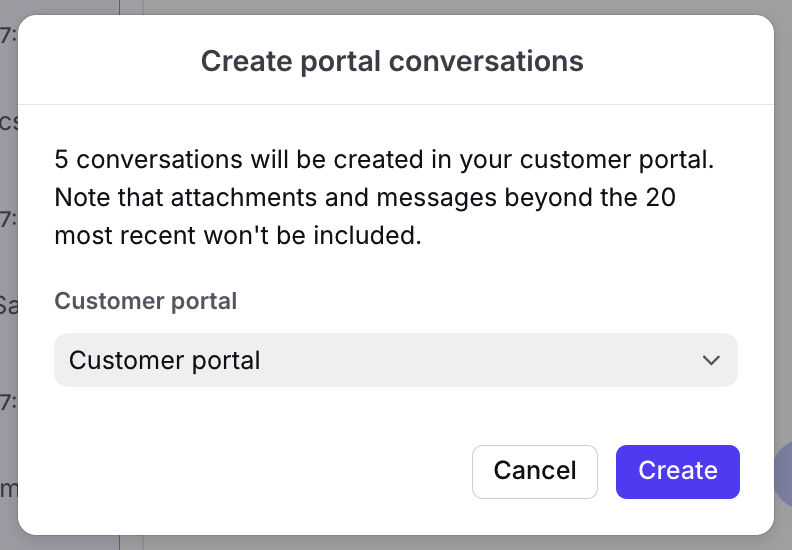Click the blank header area right of the title
Image resolution: width=792 pixels, height=550 pixels.
[680, 61]
